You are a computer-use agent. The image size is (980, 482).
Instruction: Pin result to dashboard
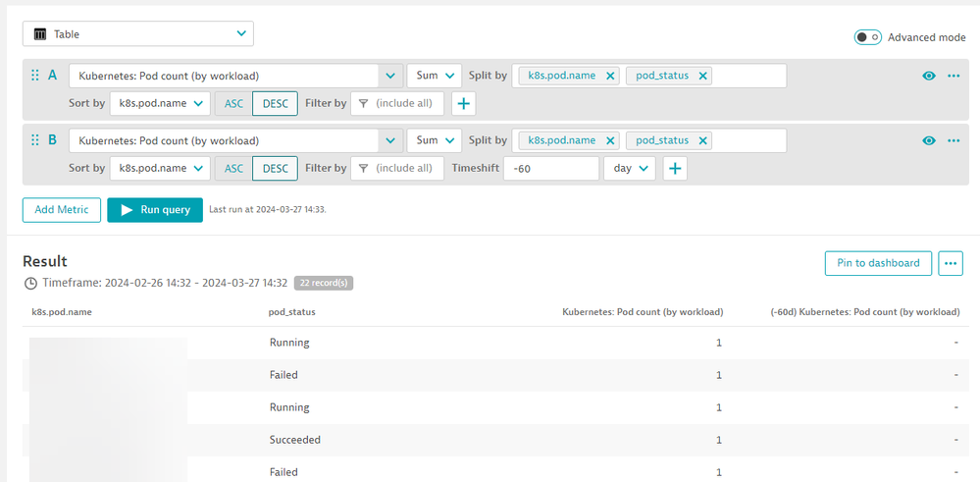878,263
